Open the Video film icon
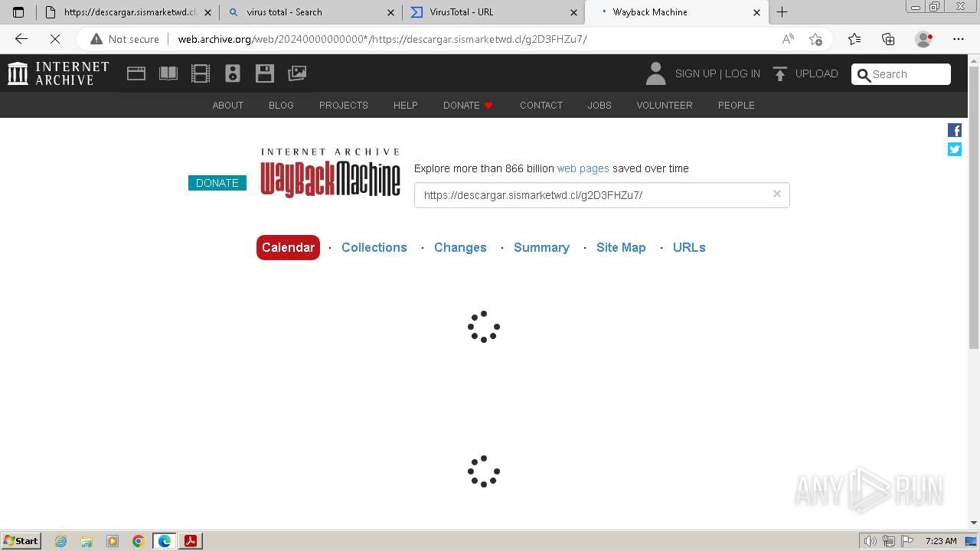The width and height of the screenshot is (980, 551). pos(201,73)
